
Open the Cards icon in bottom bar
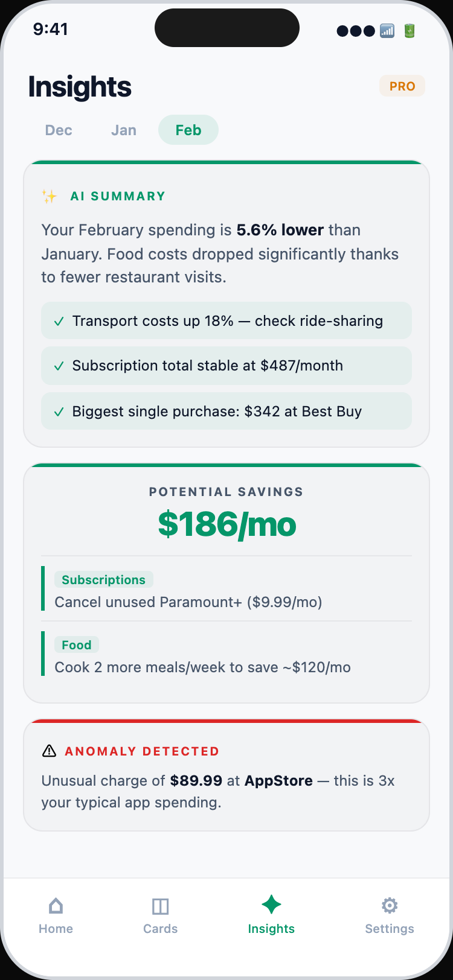[160, 906]
